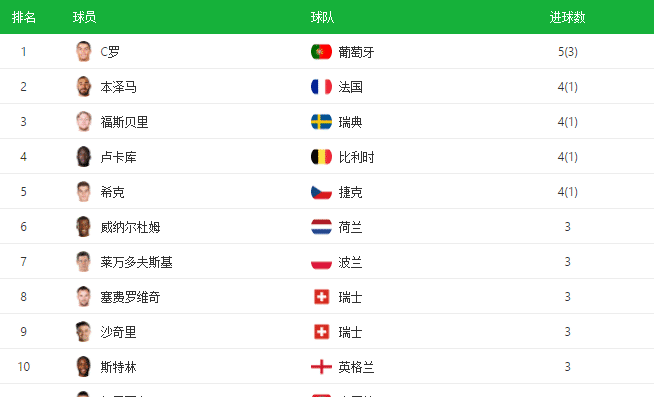Click the England flag icon
Screen dimensions: 654x397
321,367
